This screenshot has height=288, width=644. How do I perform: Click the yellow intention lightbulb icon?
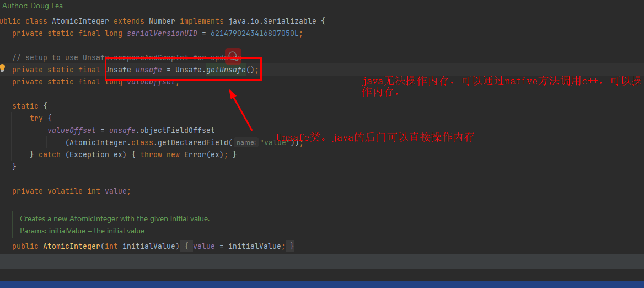pyautogui.click(x=2, y=68)
